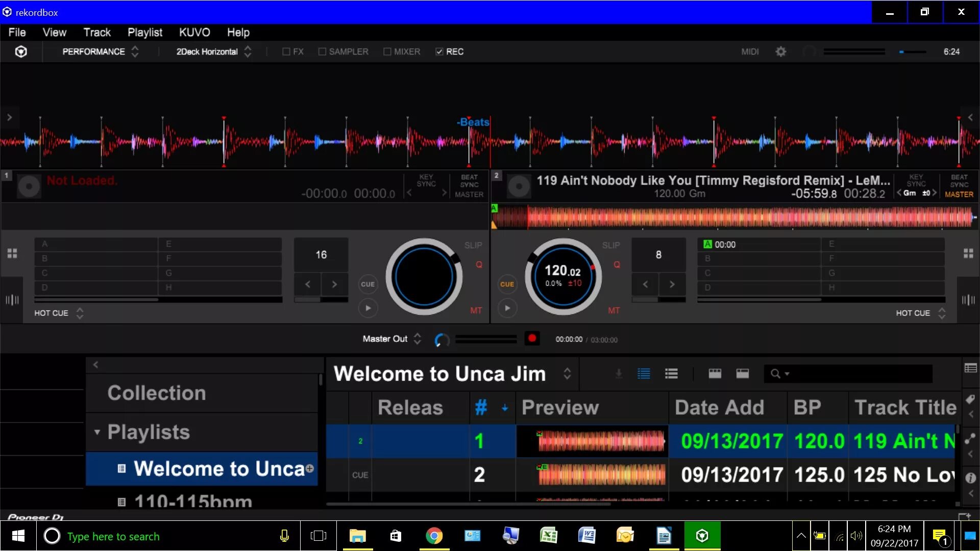Adjust the master volume slider in toolbar
This screenshot has height=551, width=980.
tap(913, 52)
